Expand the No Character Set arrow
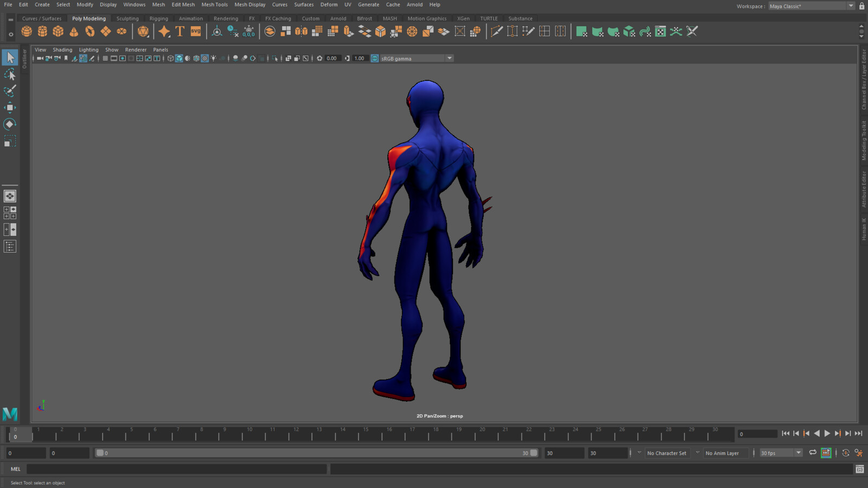The image size is (868, 488). point(639,453)
